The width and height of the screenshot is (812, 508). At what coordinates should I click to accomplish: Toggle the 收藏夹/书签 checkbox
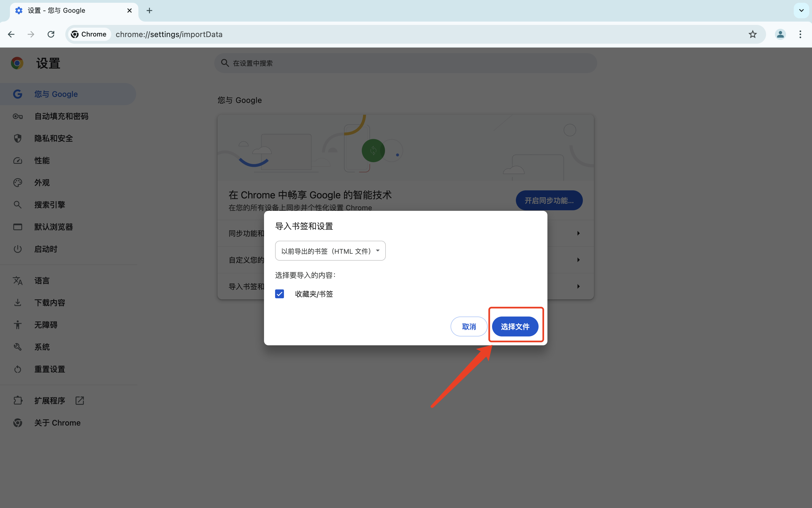click(x=280, y=294)
